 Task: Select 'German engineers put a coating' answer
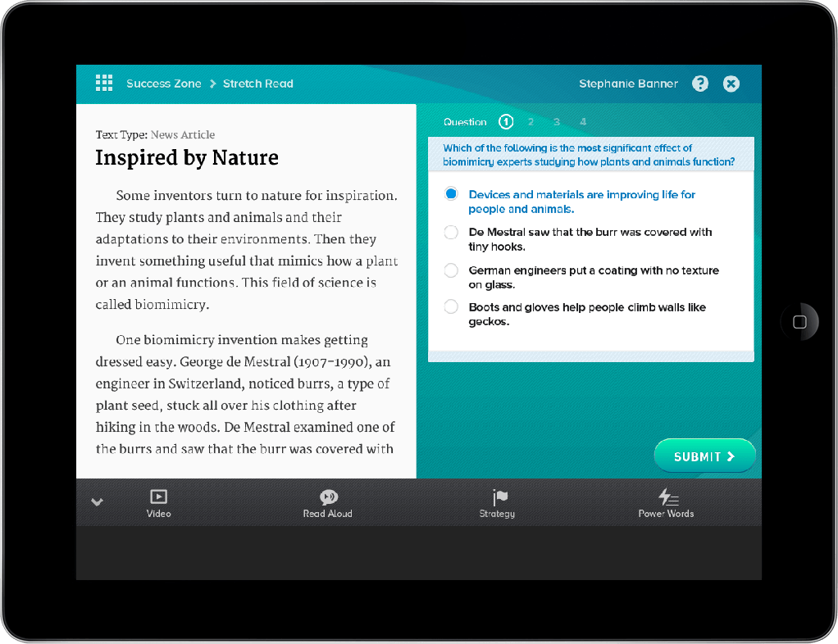coord(451,270)
